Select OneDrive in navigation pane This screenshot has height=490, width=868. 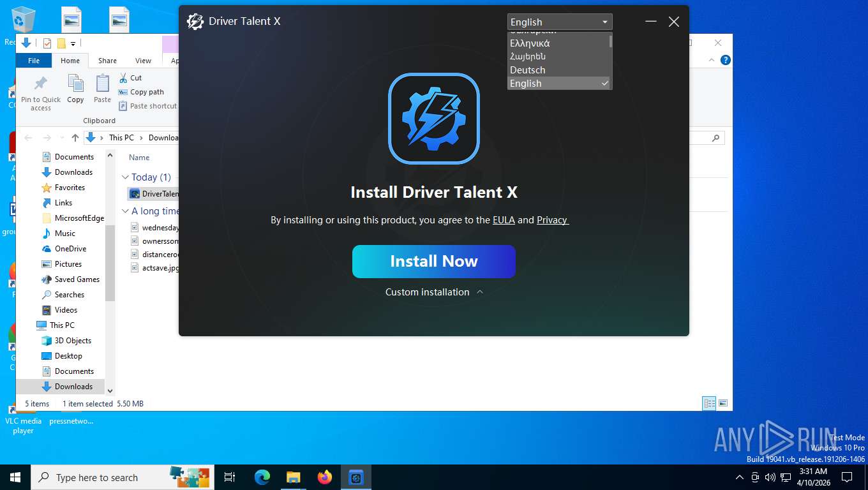click(x=70, y=249)
